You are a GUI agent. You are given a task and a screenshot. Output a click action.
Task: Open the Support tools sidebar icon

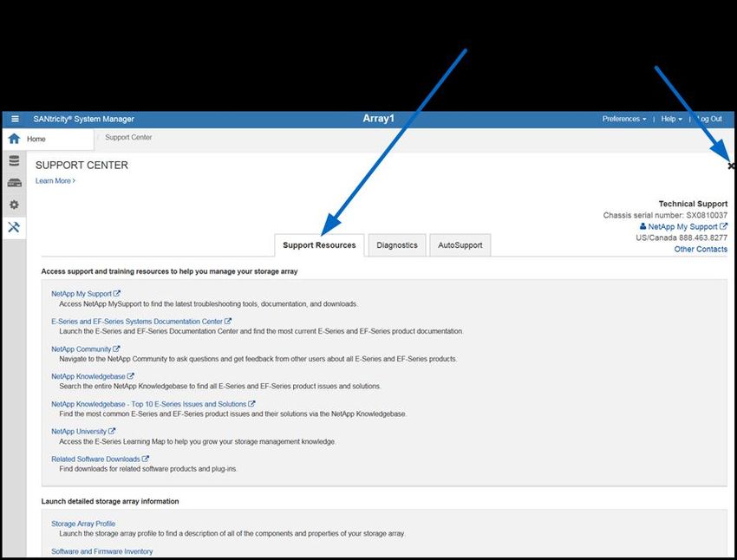tap(14, 227)
